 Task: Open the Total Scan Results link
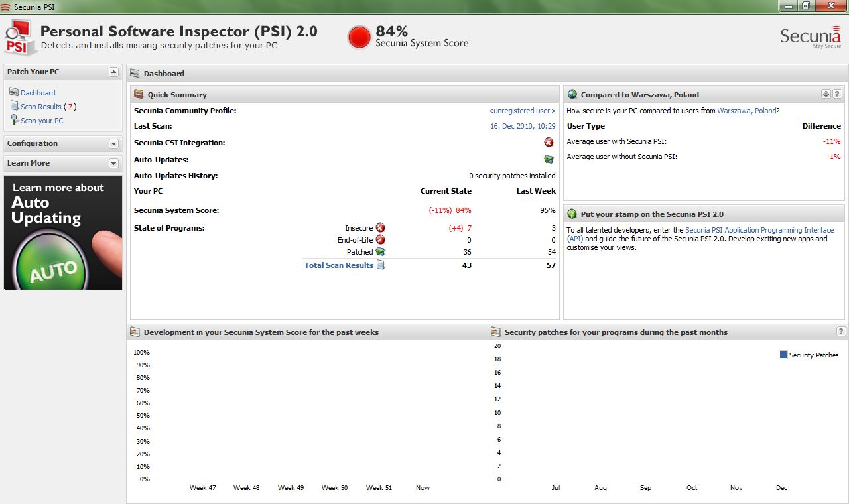coord(339,265)
